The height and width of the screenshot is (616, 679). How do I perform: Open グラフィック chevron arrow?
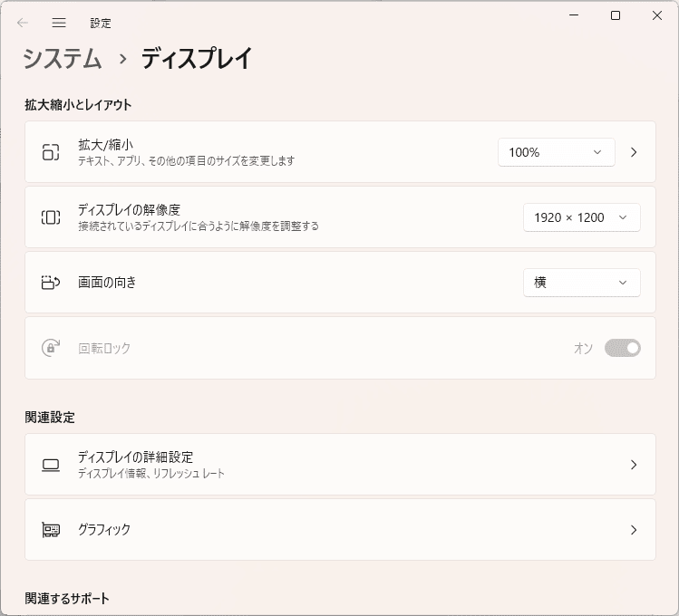point(634,530)
